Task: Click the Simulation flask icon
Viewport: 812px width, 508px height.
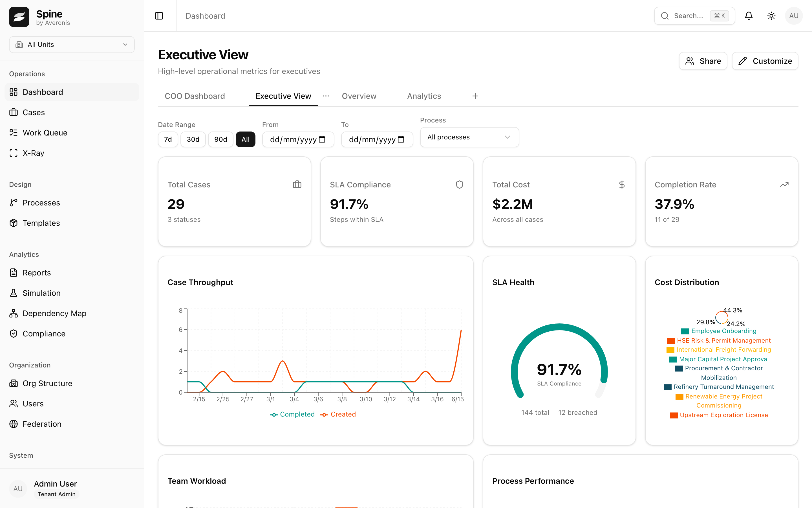Action: click(x=14, y=293)
